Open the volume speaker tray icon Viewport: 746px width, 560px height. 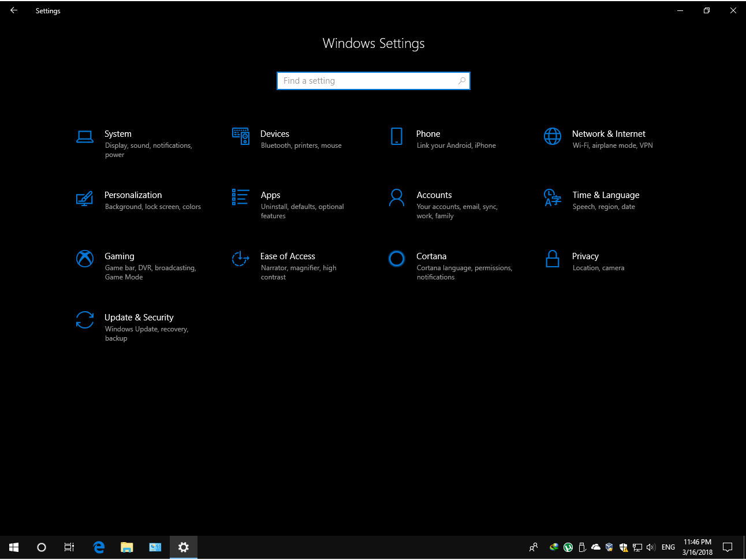651,547
